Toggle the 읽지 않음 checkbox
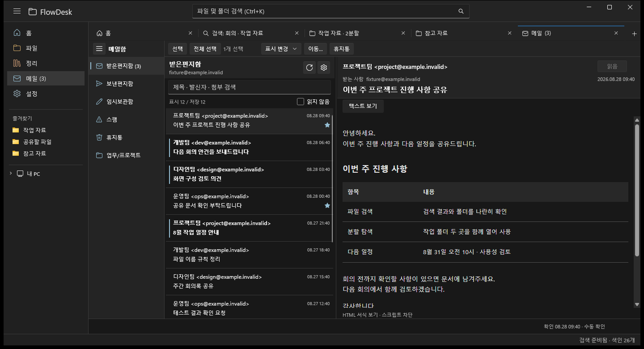Screen dimensions: 644x349 (x=301, y=102)
